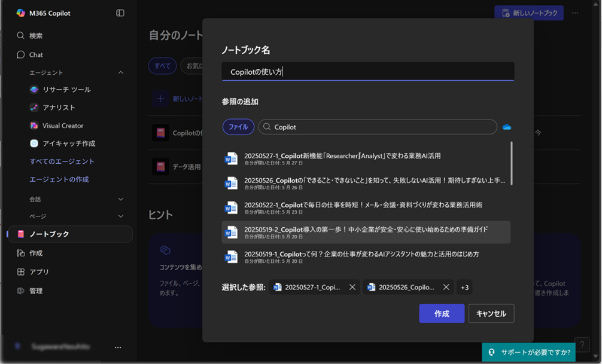Toggle the sidebar collapse icon
The image size is (602, 364).
point(120,13)
